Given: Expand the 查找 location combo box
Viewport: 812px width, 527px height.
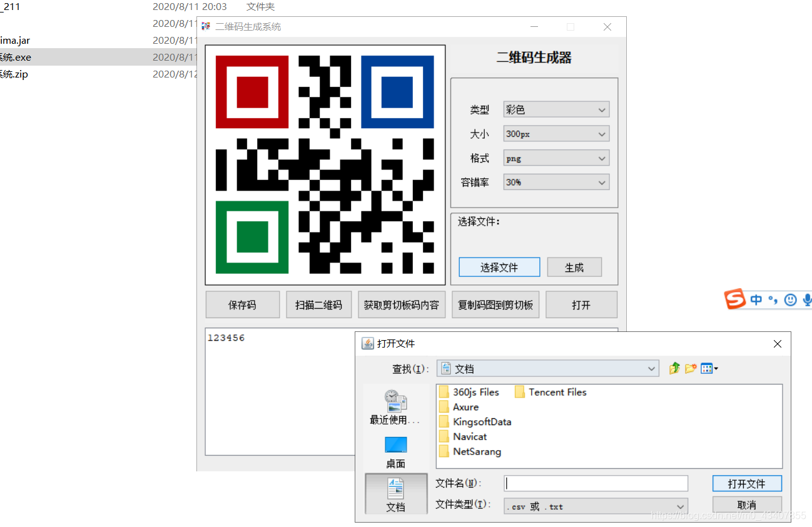Looking at the screenshot, I should 547,369.
